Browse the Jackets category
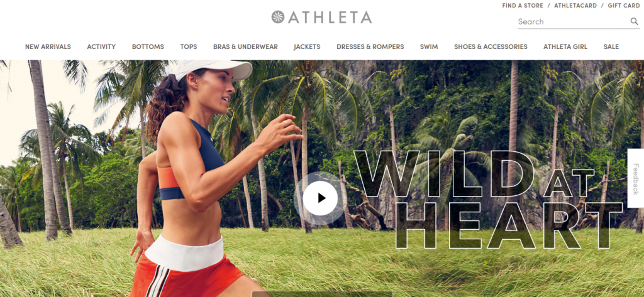Screen dimensions: 644x297 click(307, 46)
